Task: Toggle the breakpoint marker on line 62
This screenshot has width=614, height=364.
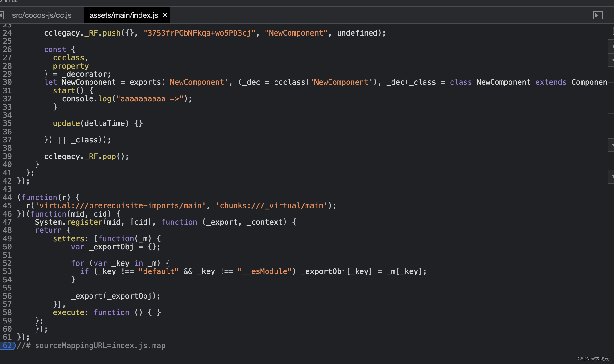Action: click(7, 345)
